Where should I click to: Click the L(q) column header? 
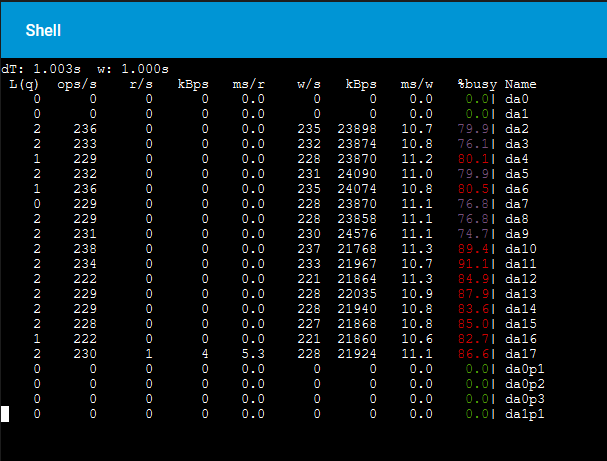pyautogui.click(x=24, y=84)
